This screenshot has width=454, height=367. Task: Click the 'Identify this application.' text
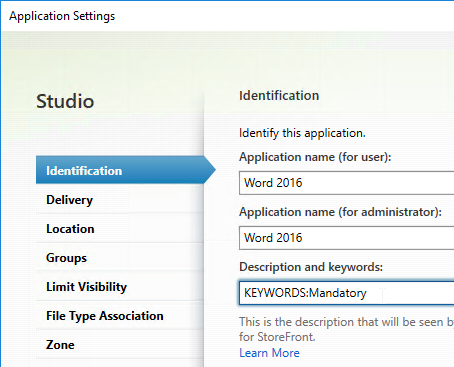[302, 133]
